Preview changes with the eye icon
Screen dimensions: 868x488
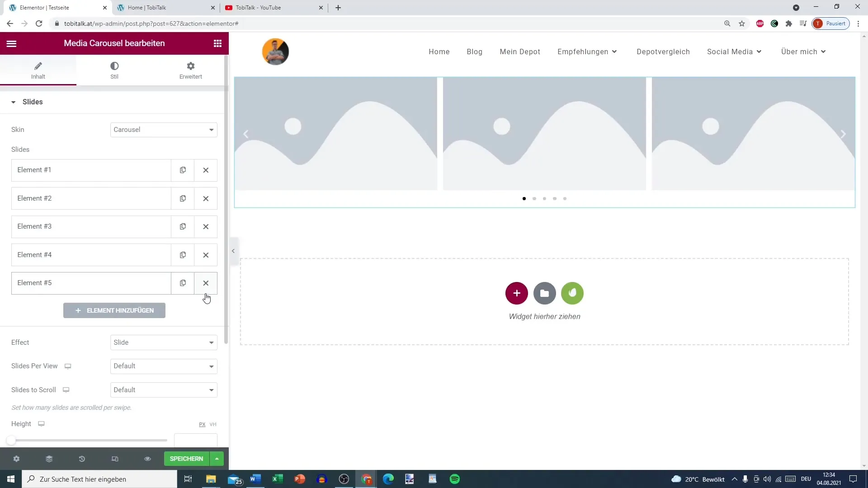(x=147, y=459)
